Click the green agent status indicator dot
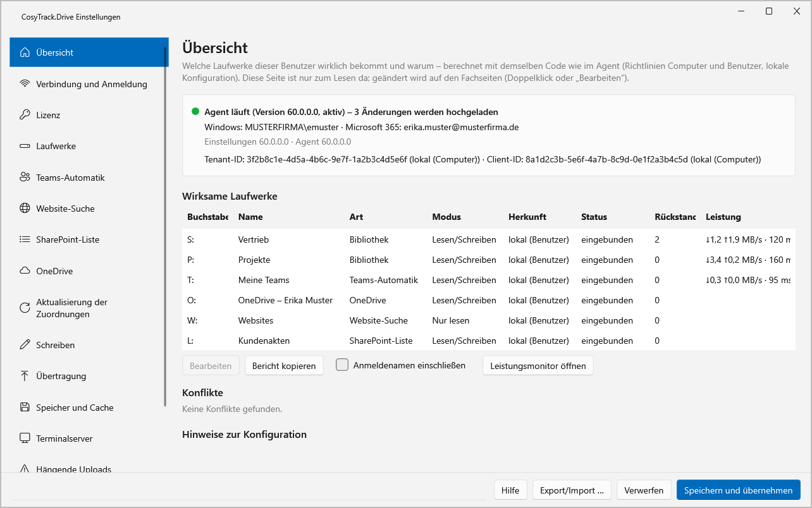This screenshot has height=508, width=812. 195,112
